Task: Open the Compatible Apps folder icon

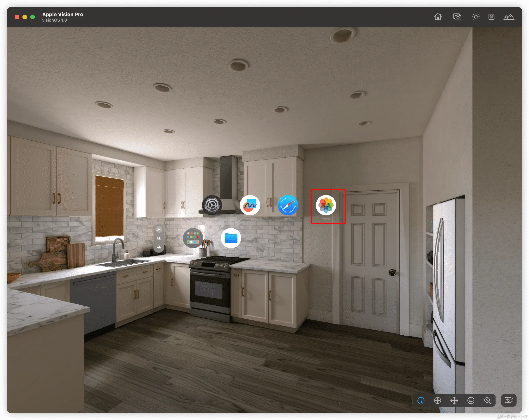Action: click(193, 238)
